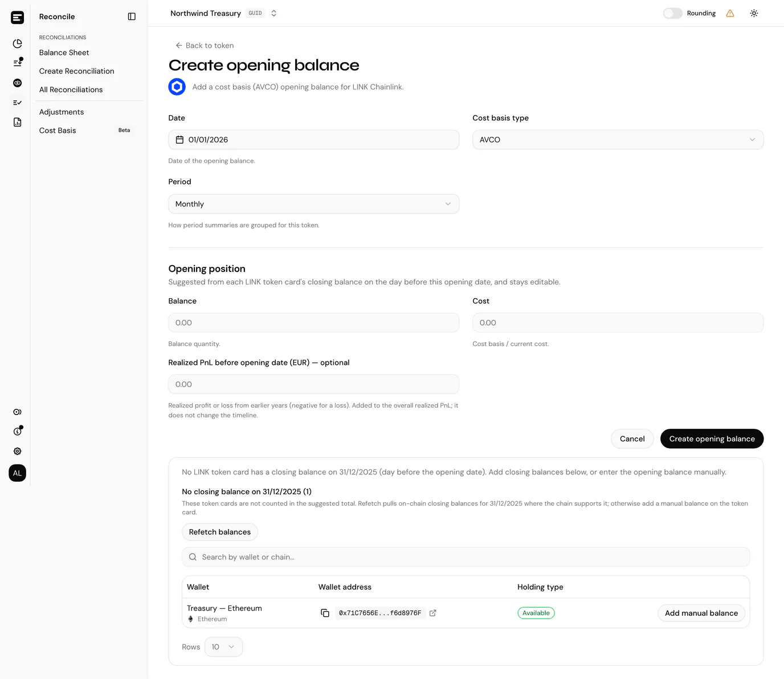The image size is (784, 679).
Task: Click the GUID badge next to Northwind Treasury
Action: pyautogui.click(x=255, y=13)
